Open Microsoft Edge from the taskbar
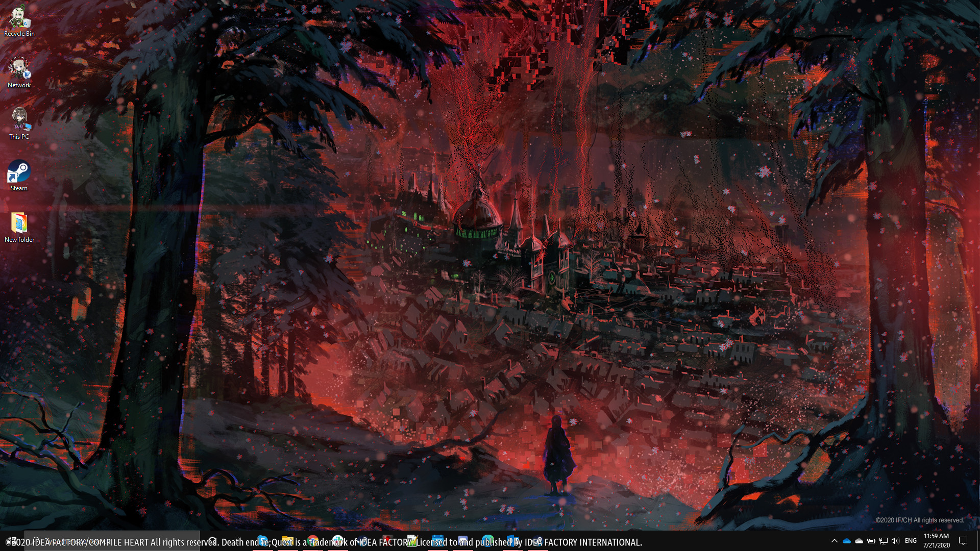 click(262, 542)
